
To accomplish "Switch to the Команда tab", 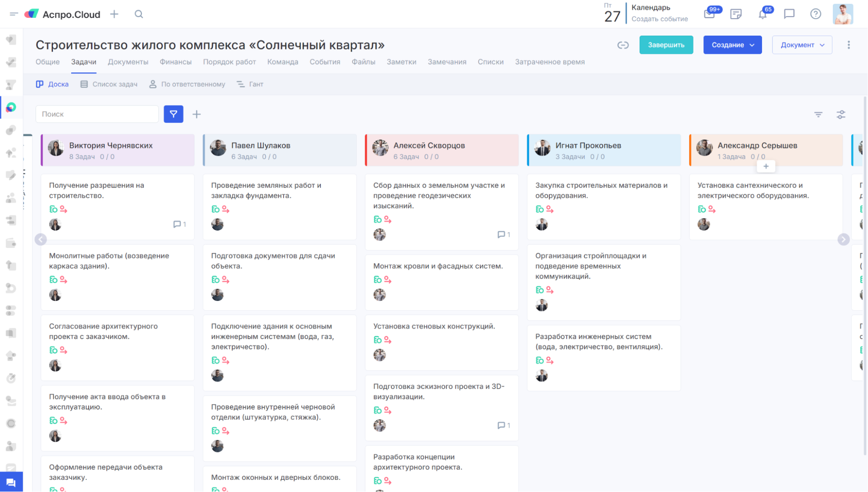I will pos(283,62).
